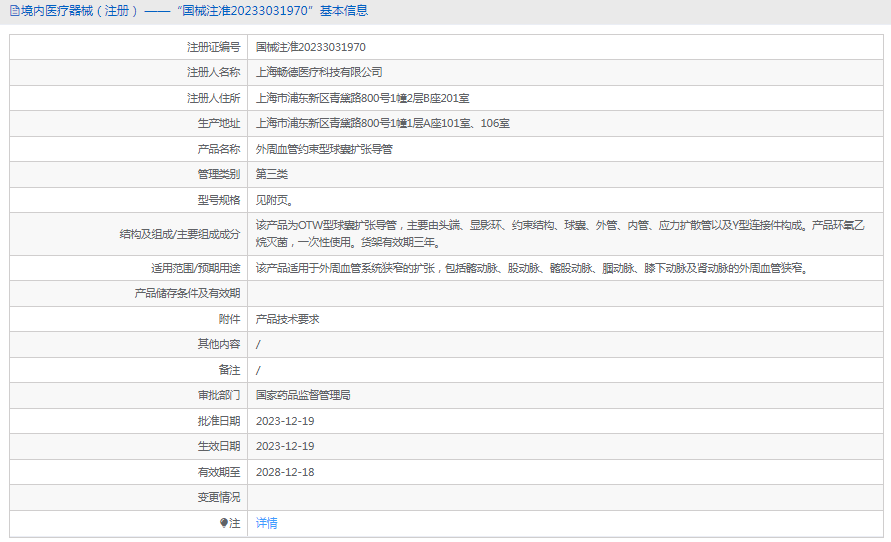891x542 pixels.
Task: Select expiry date 2028-12-18
Action: (x=285, y=472)
